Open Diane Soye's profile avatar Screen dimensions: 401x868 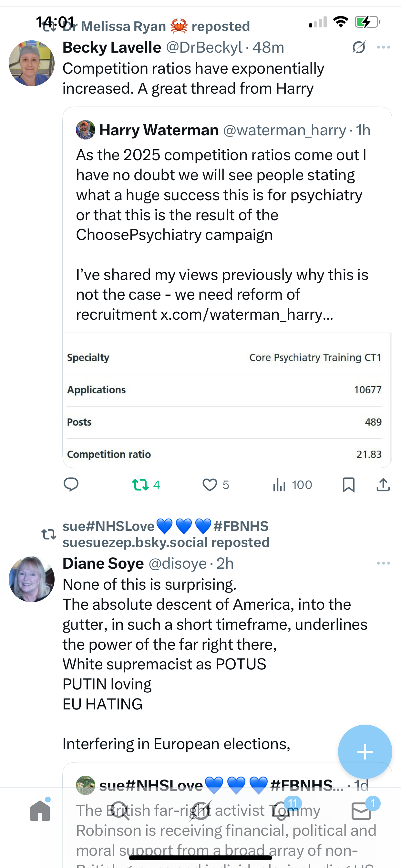coord(32,579)
